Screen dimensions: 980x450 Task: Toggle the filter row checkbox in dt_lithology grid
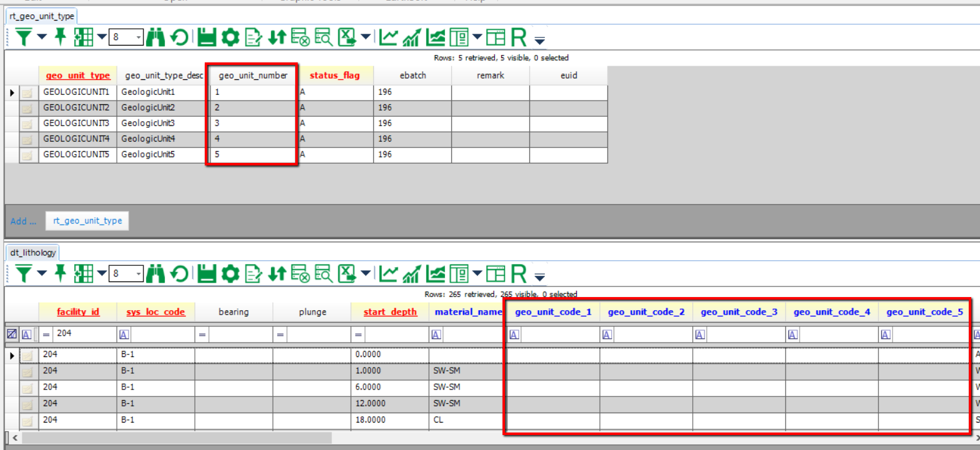coord(12,335)
